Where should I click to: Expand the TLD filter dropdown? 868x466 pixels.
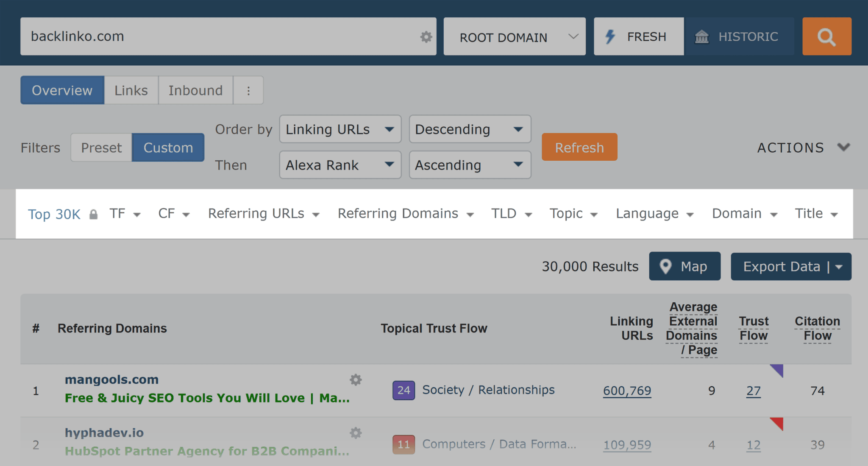(512, 214)
